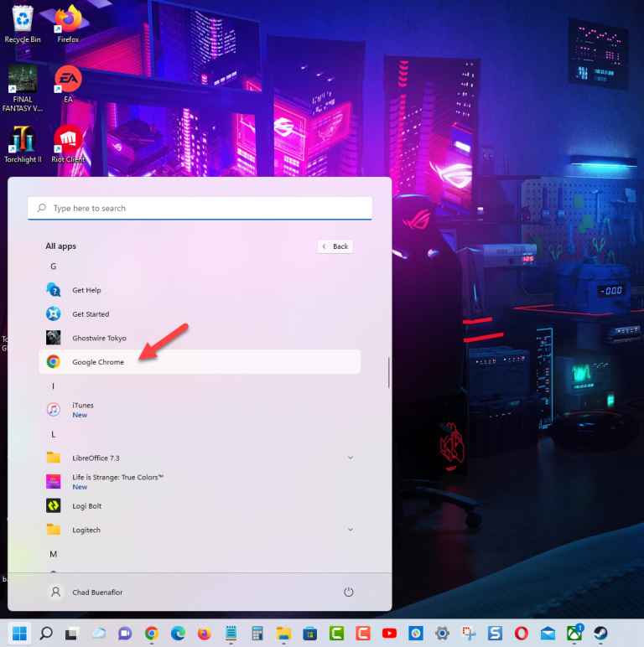The width and height of the screenshot is (644, 647).
Task: Select the EA desktop shortcut
Action: click(68, 84)
